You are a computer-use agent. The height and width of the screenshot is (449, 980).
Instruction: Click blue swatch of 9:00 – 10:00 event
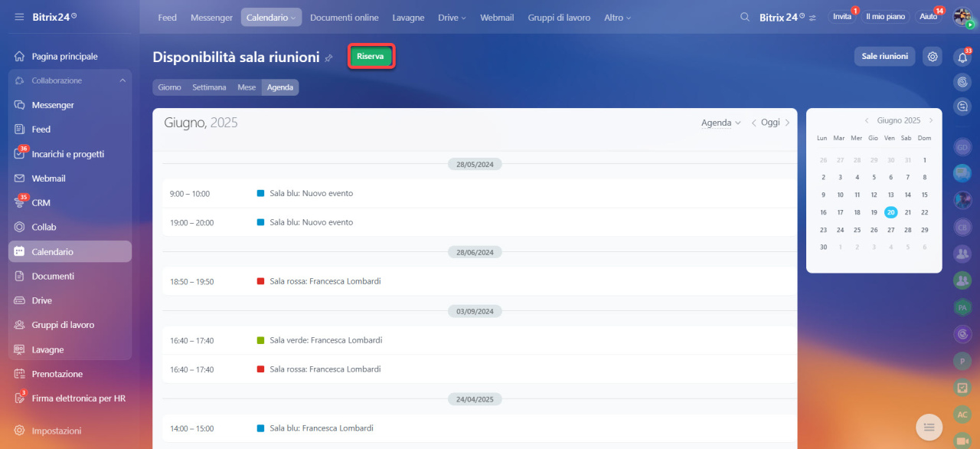click(260, 193)
